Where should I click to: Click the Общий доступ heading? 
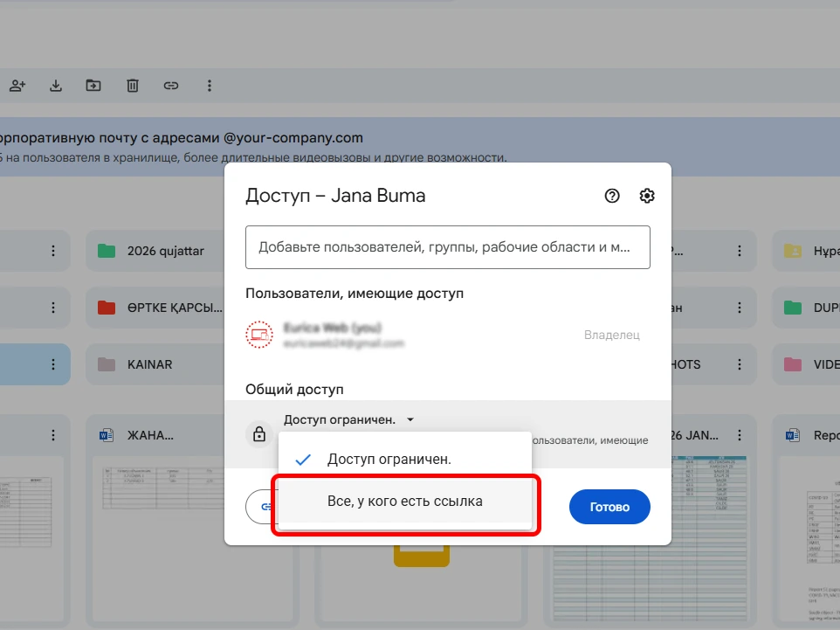click(294, 389)
